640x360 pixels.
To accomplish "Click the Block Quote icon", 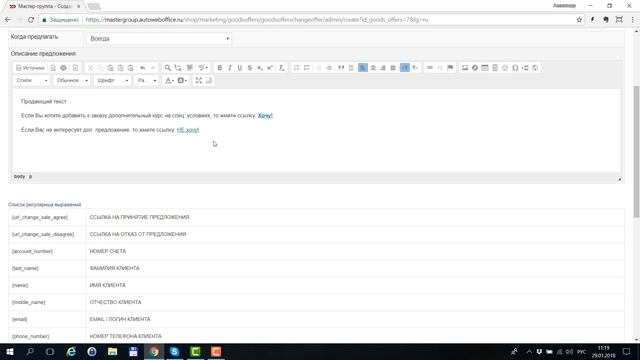I will click(341, 68).
